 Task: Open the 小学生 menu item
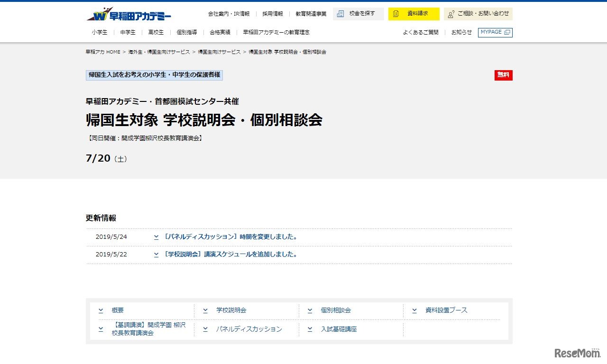coord(100,32)
